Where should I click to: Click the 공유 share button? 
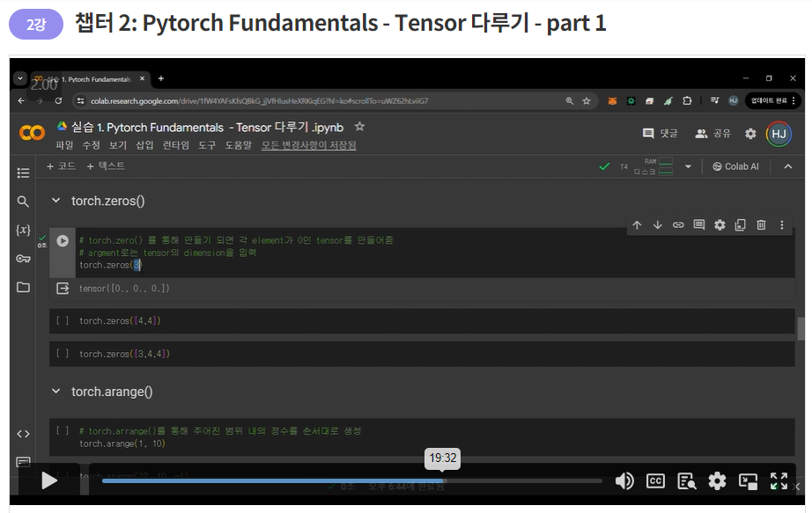tap(713, 134)
